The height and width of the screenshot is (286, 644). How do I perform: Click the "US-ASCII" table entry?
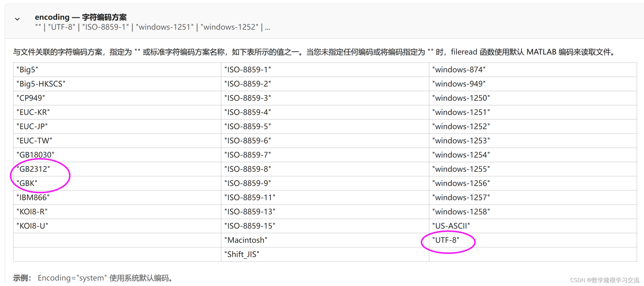point(451,226)
